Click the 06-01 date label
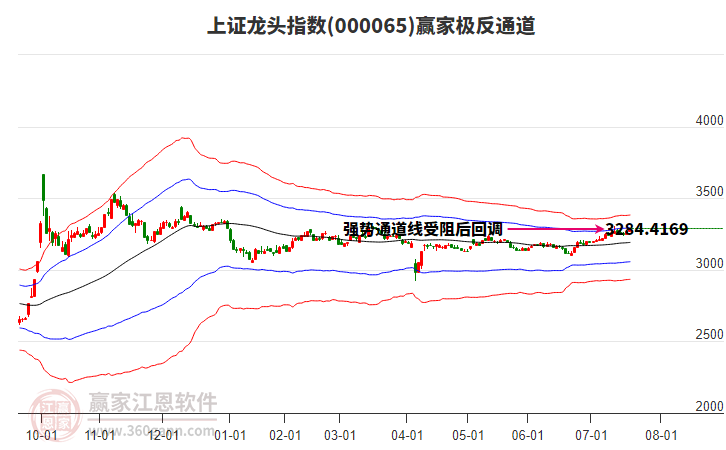Image resolution: width=726 pixels, height=450 pixels. click(x=527, y=436)
